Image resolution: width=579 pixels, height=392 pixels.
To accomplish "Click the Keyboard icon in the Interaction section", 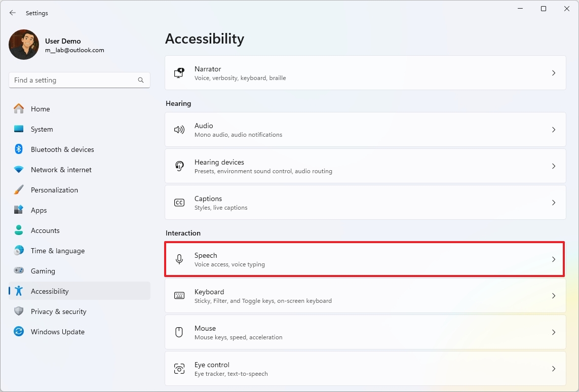I will tap(179, 295).
